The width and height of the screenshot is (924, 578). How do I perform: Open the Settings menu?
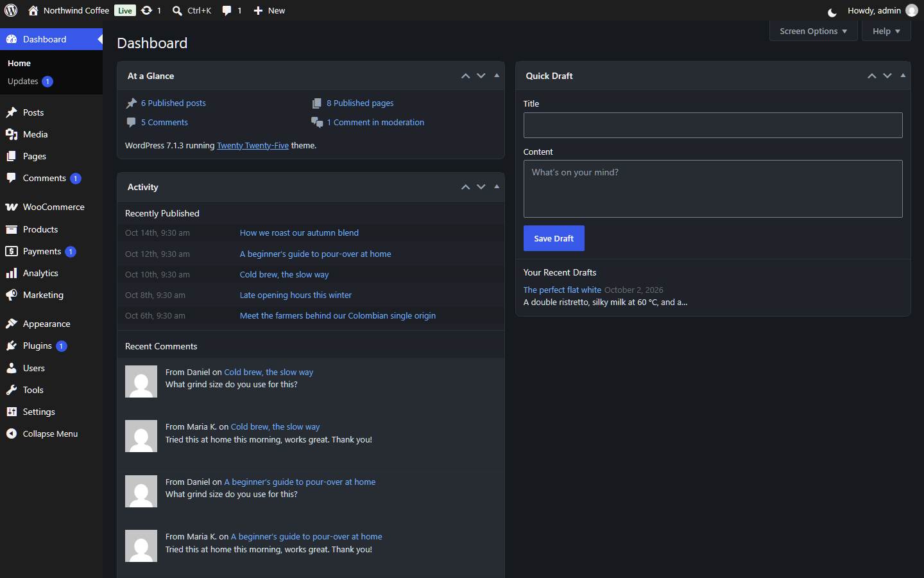pos(51,412)
